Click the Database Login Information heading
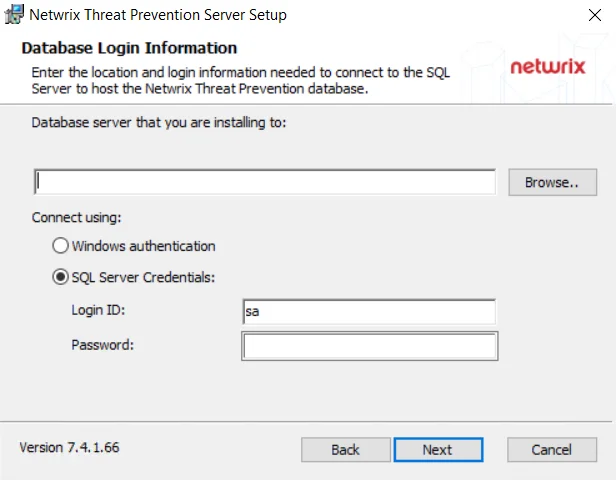 coord(129,48)
